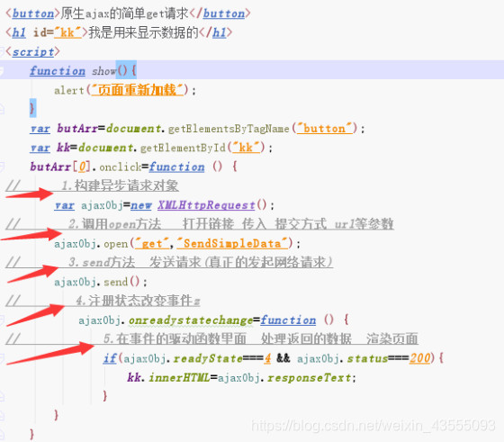Click the highlighted closing brace of show
This screenshot has height=442, width=504.
click(x=32, y=108)
